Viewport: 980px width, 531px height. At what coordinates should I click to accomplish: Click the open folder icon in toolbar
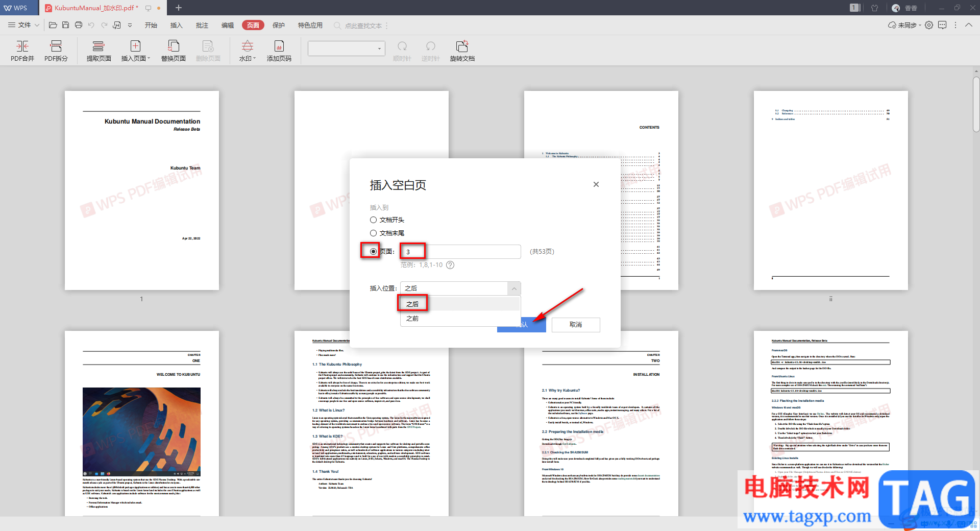point(53,25)
